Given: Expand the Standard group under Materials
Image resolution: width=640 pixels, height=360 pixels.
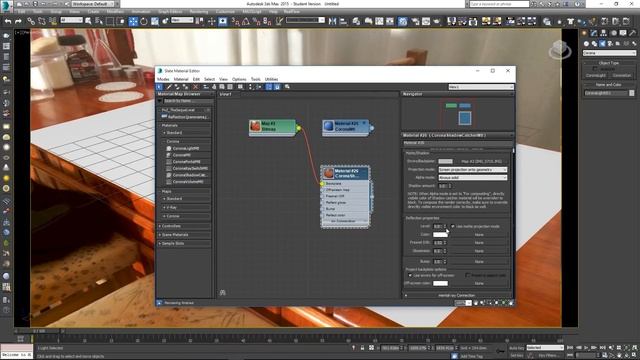Looking at the screenshot, I should pos(186,133).
